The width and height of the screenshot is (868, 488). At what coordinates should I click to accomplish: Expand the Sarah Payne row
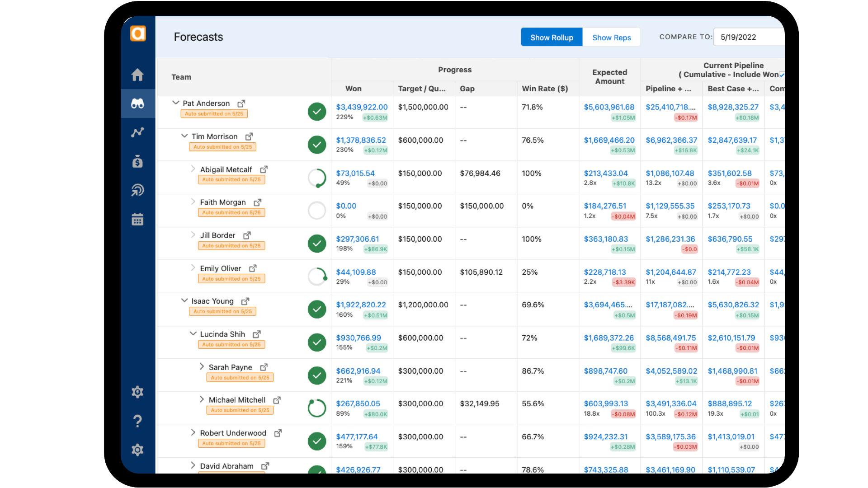coord(202,366)
